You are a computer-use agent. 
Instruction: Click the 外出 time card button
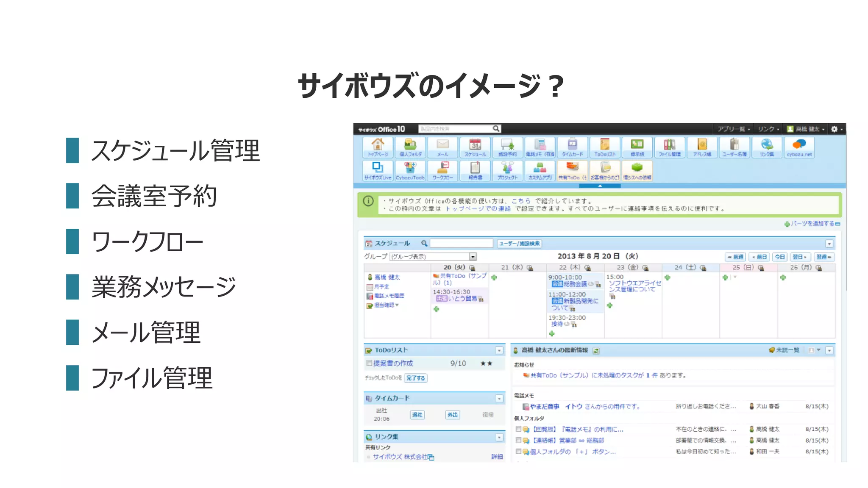(453, 415)
